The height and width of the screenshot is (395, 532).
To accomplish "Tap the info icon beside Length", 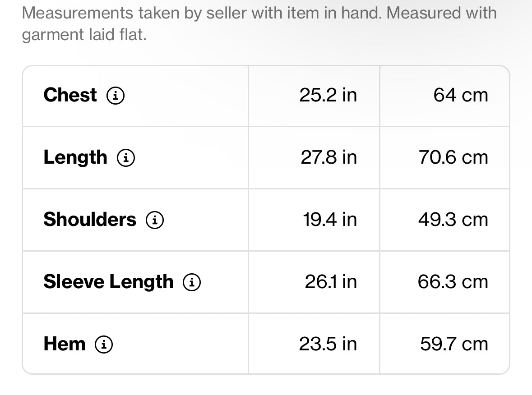I will point(126,158).
